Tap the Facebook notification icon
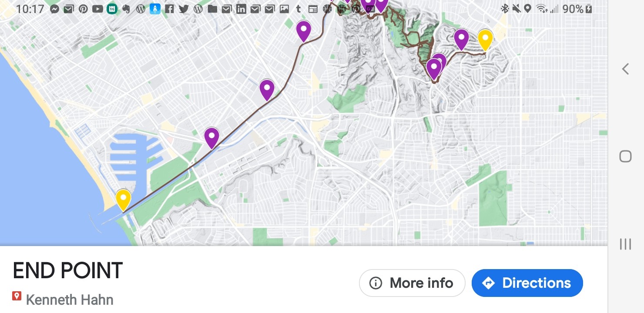Viewport: 644px width, 313px height. (169, 9)
